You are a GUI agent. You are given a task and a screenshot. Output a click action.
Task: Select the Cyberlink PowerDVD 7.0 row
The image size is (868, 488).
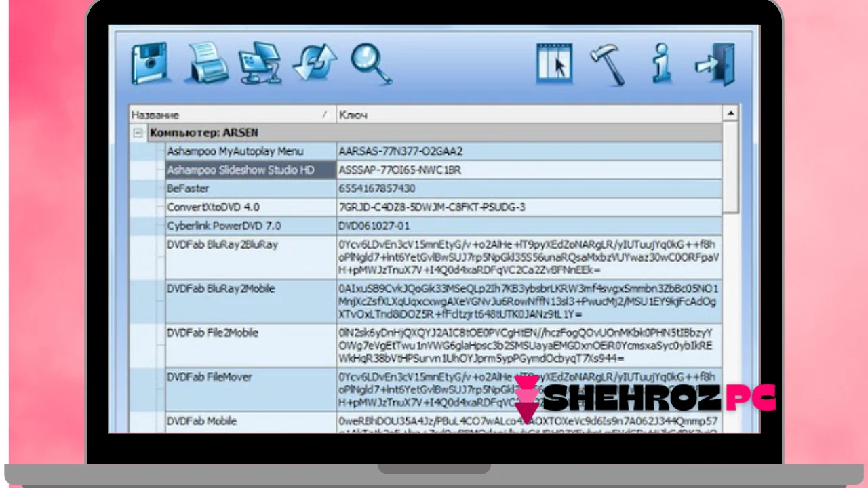pyautogui.click(x=444, y=226)
